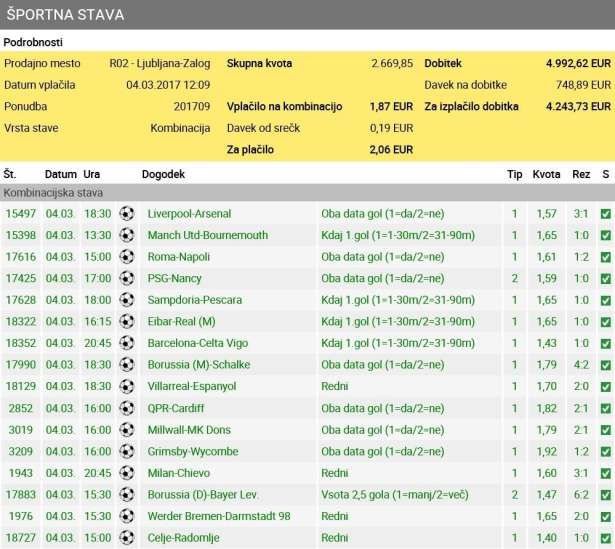The width and height of the screenshot is (615, 549).
Task: Click the soccer ball icon for Celje-Radomlje
Action: [x=127, y=538]
